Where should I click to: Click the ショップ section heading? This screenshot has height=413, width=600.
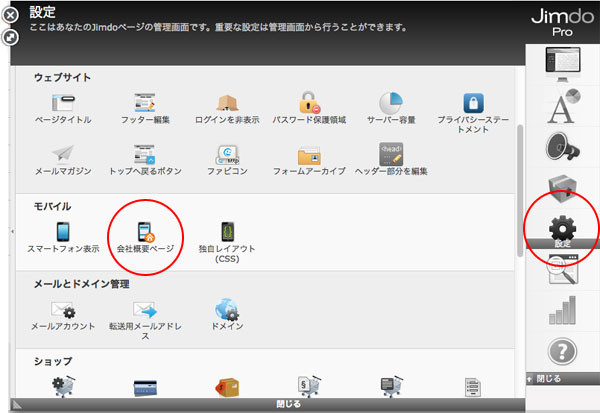point(53,361)
